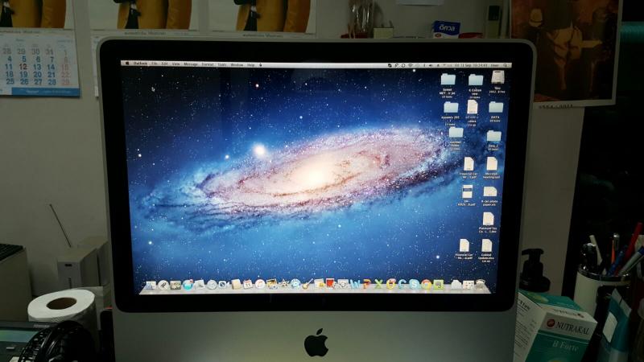Launch Microsoft Excel X icon
644x362 pixels.
(378, 285)
